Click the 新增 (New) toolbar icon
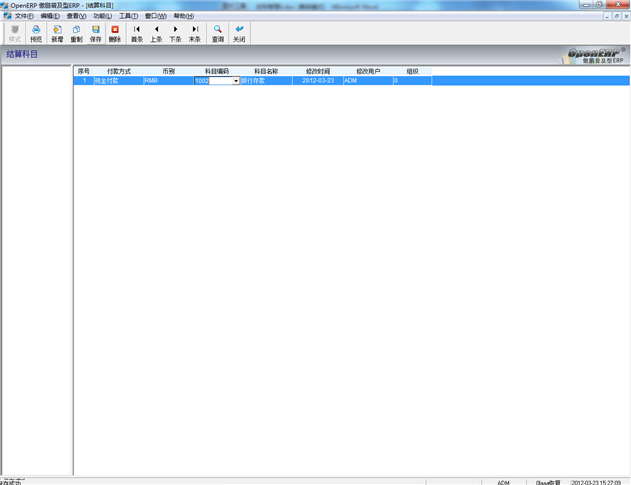Screen dimensions: 631x485 [57, 33]
